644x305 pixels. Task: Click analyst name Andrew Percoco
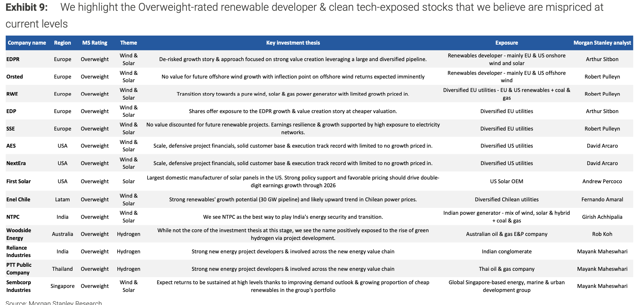(x=602, y=181)
